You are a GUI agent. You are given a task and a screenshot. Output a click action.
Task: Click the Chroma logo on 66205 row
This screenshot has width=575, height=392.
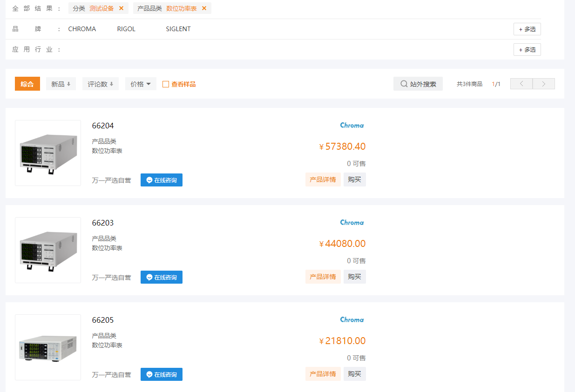[x=352, y=319]
